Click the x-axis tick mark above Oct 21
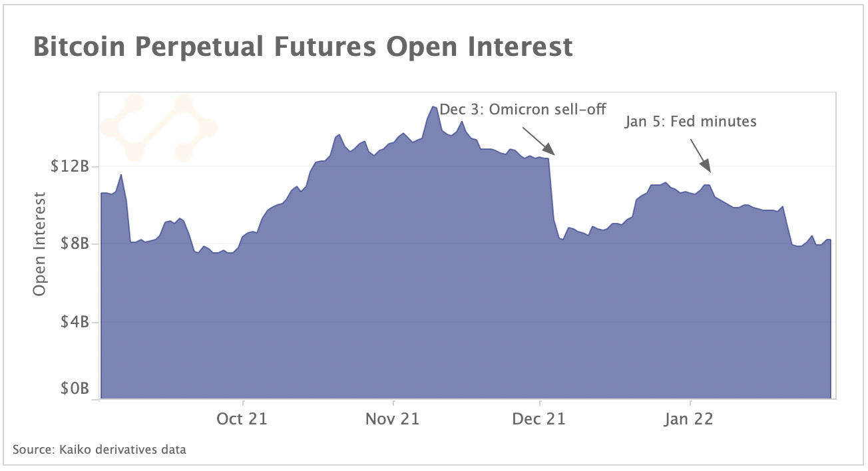This screenshot has width=868, height=471. click(244, 402)
